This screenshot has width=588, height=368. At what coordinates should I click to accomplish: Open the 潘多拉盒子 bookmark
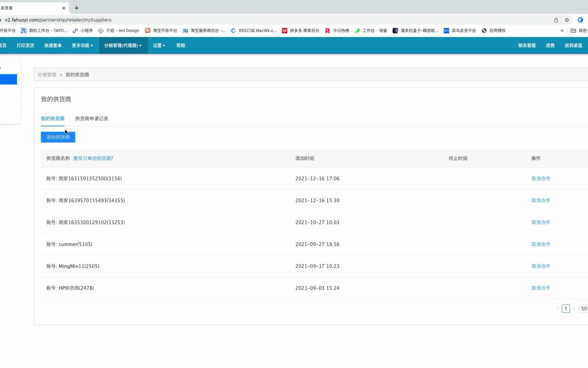(415, 30)
